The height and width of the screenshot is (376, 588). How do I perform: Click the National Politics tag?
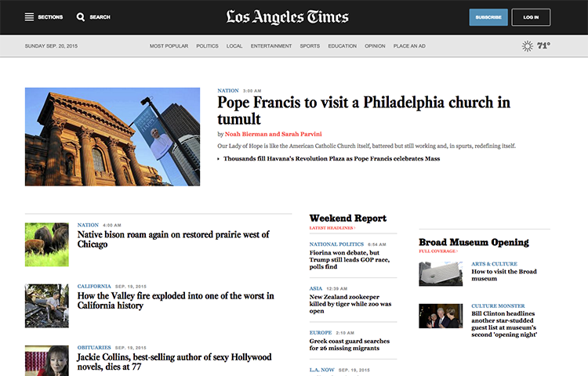(336, 244)
